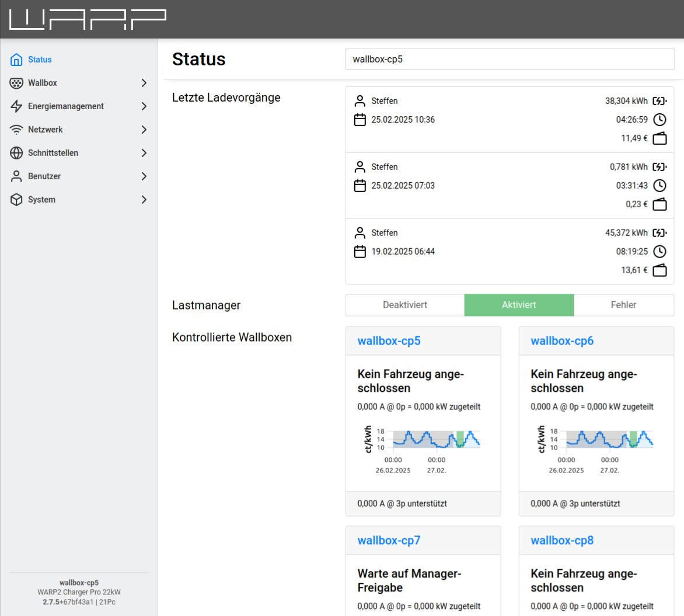684x616 pixels.
Task: Click the Wallbox connector icon in sidebar
Action: click(16, 83)
